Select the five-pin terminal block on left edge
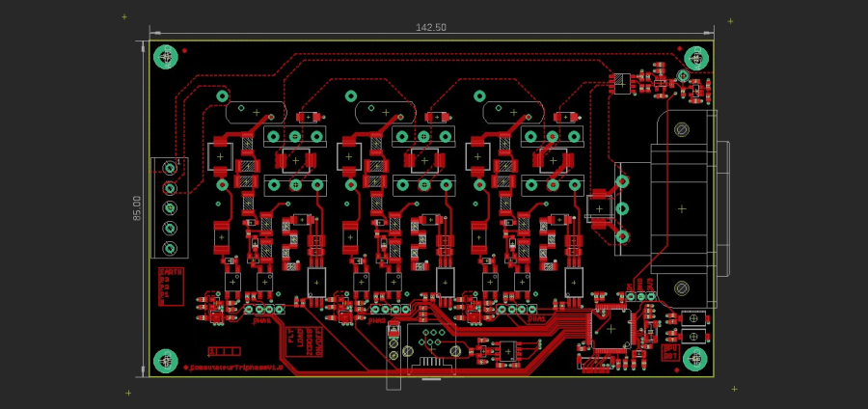The width and height of the screenshot is (868, 409). click(170, 208)
